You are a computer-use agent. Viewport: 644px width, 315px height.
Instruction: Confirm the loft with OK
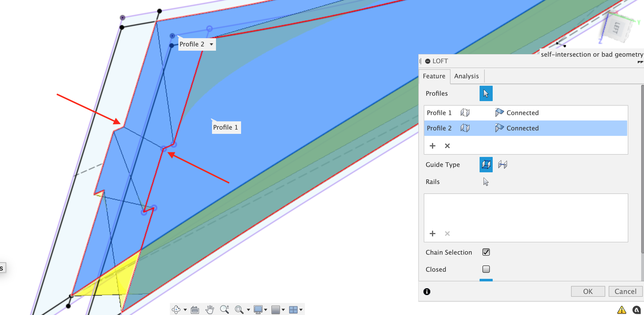pyautogui.click(x=588, y=291)
